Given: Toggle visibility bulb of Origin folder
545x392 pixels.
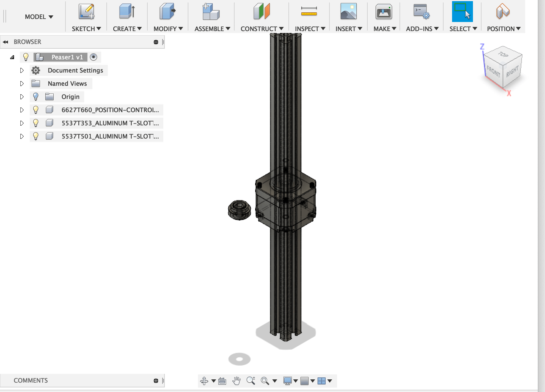Looking at the screenshot, I should point(36,97).
